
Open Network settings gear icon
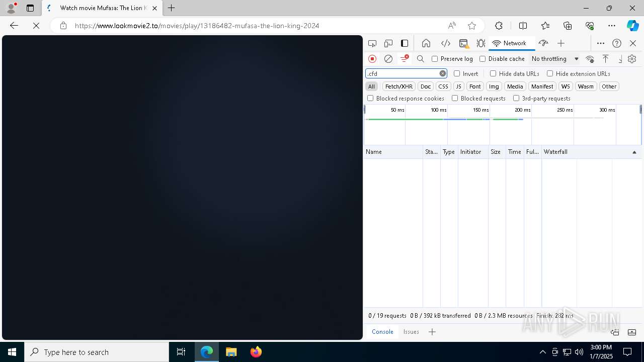(632, 59)
